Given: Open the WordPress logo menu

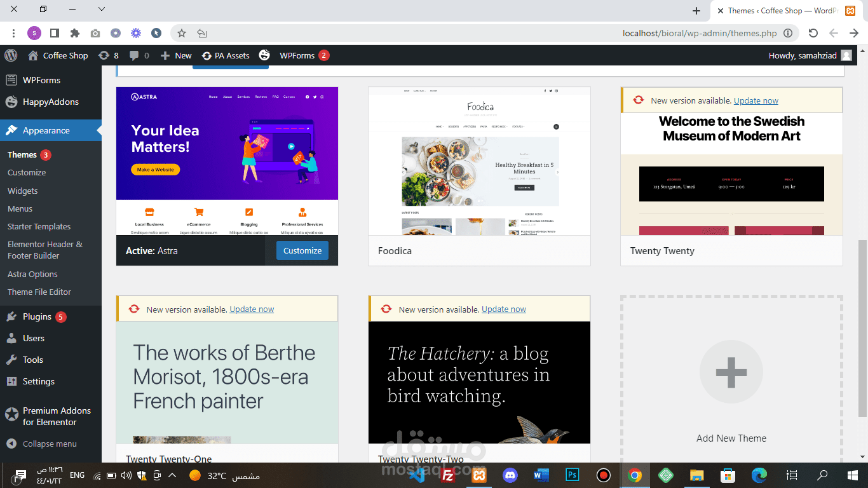Looking at the screenshot, I should coord(11,55).
